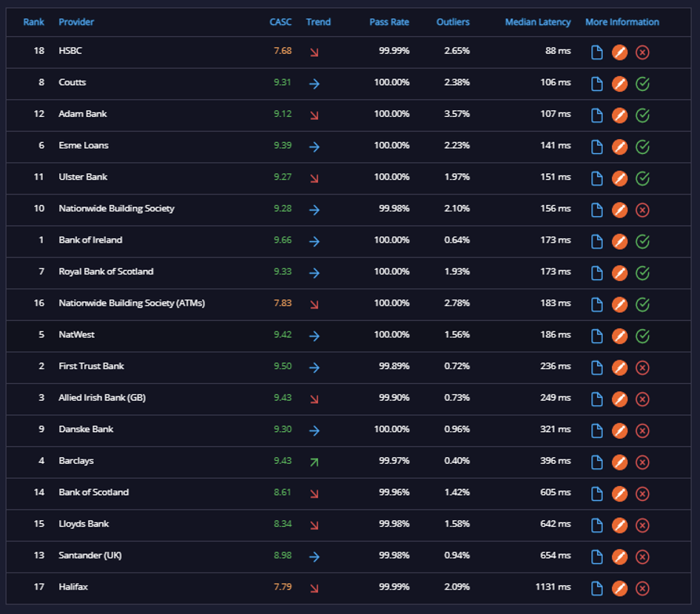This screenshot has height=614, width=700.
Task: Click the red cross icon for Allied Irish Bank (GB)
Action: 642,399
